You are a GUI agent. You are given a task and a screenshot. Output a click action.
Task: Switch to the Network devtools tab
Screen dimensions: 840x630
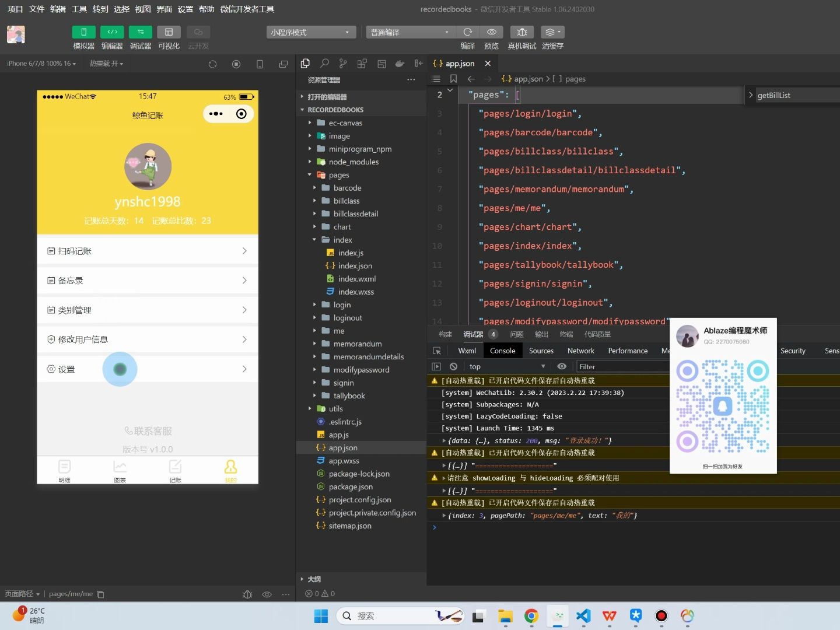tap(581, 351)
